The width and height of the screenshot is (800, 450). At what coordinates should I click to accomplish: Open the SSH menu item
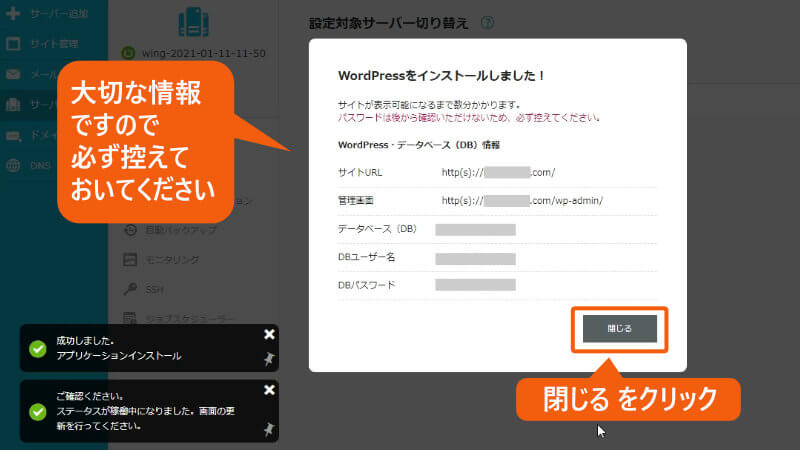tap(154, 290)
